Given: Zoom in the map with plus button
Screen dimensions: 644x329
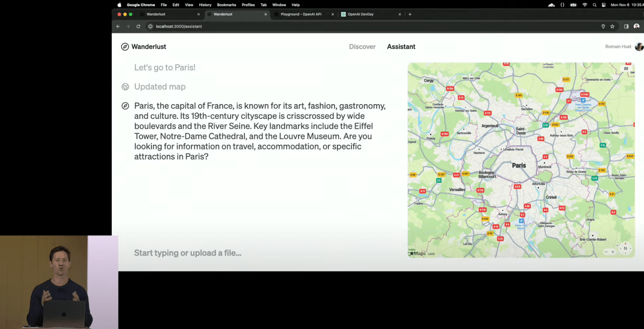Looking at the screenshot, I should point(613,252).
